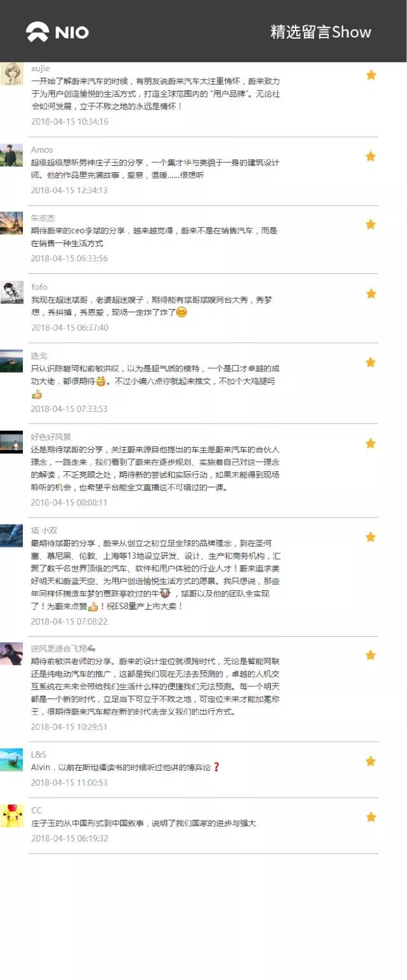Click the NIO logo in header
The image size is (407, 980).
pos(57,32)
